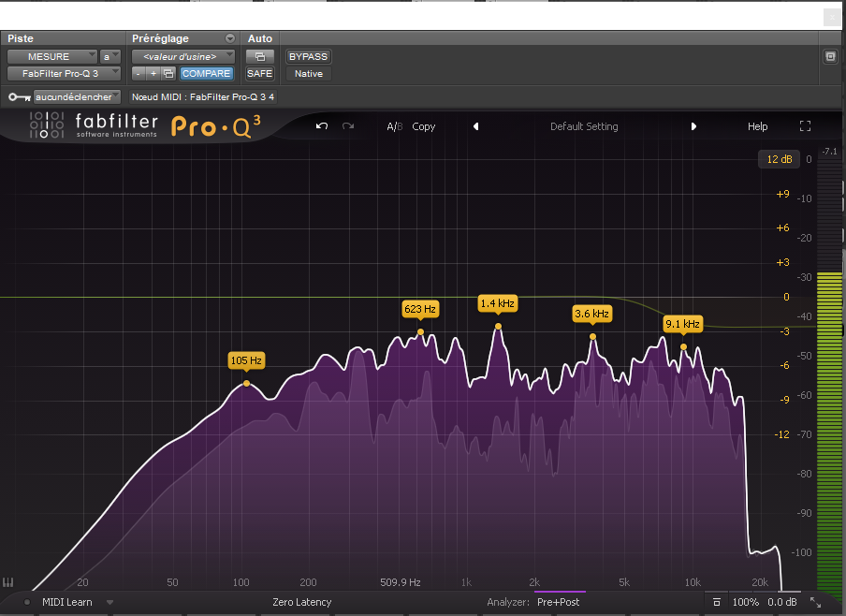
Task: Open the aucundéclencher key input dropdown
Action: tap(77, 97)
